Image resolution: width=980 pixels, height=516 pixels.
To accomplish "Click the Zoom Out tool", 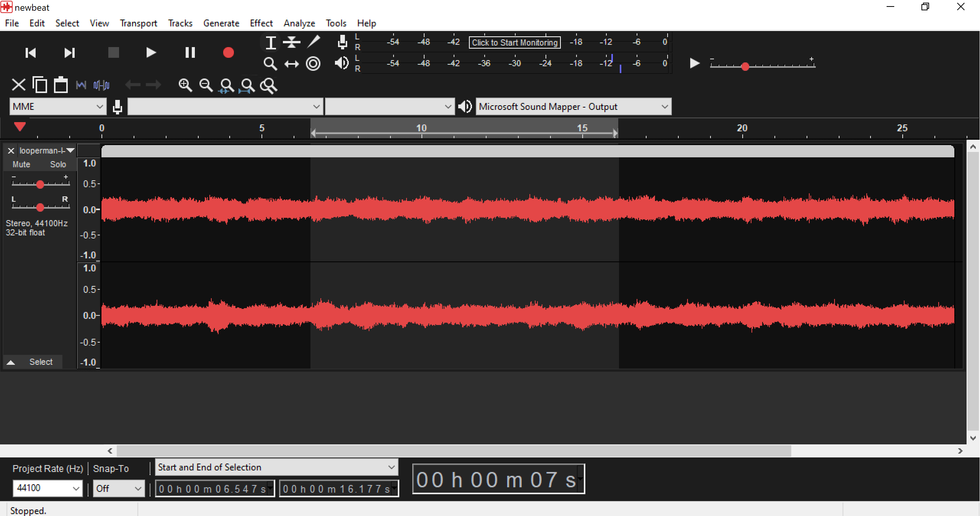I will 207,85.
